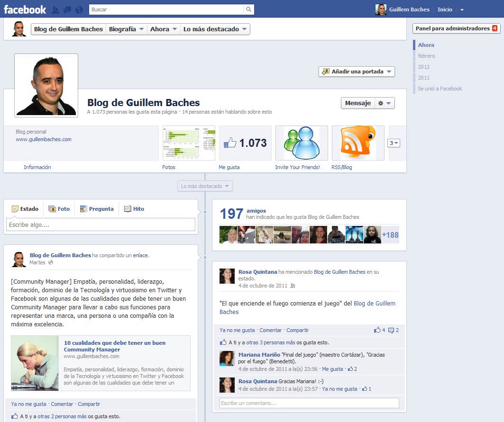Jump to 2012 in the timeline sidebar
The image size is (504, 422).
(424, 67)
